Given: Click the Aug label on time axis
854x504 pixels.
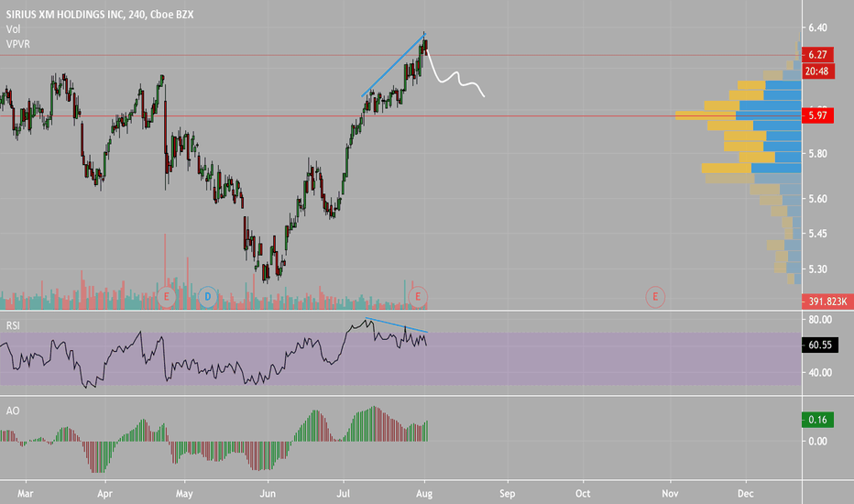Looking at the screenshot, I should pos(424,494).
